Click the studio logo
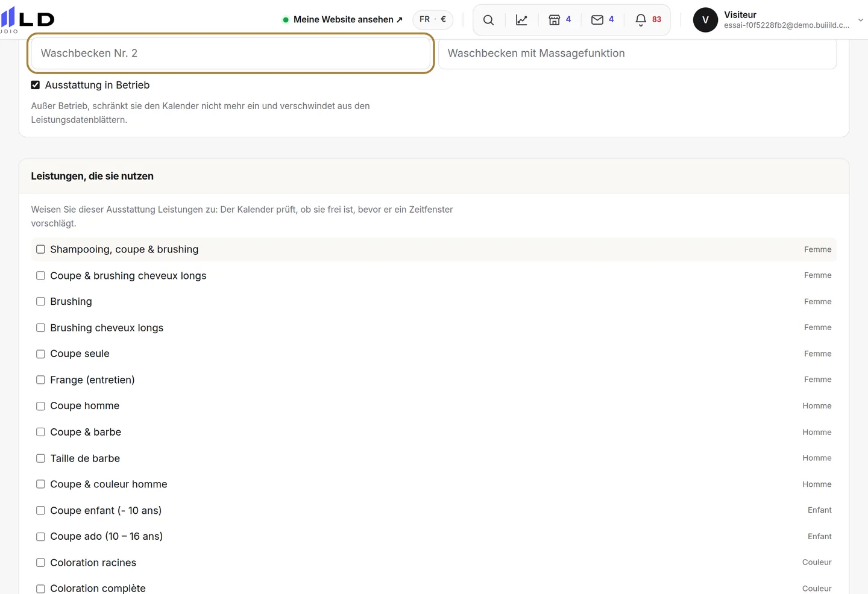 tap(27, 20)
